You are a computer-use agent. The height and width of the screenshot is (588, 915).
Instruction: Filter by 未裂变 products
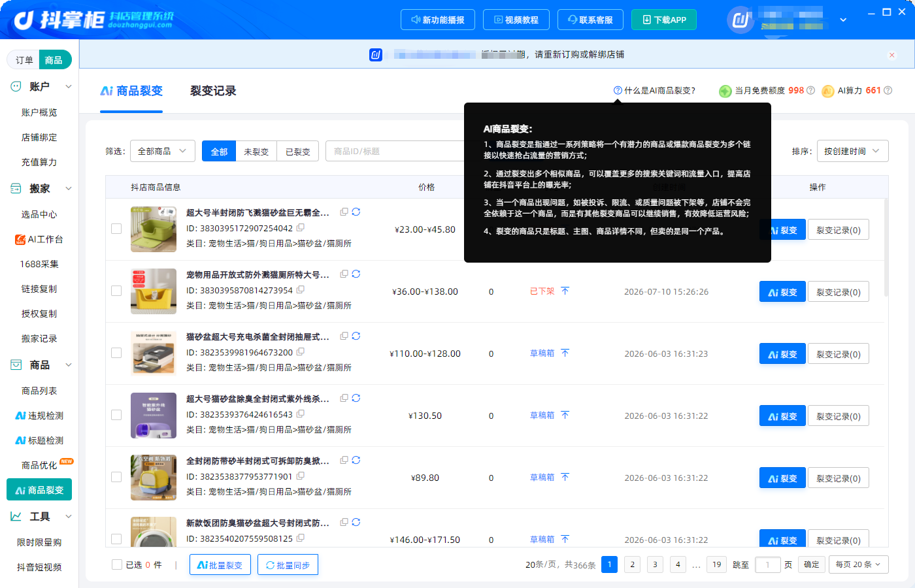click(x=256, y=152)
